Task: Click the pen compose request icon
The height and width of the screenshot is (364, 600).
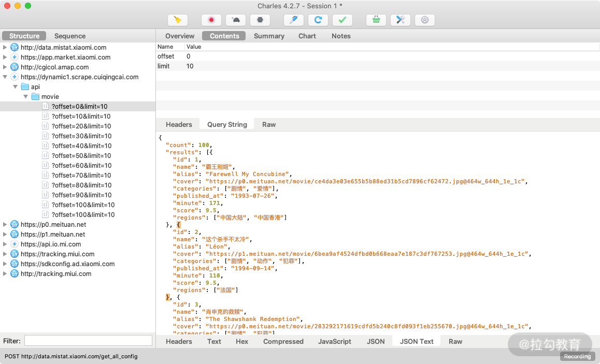Action: pyautogui.click(x=294, y=20)
